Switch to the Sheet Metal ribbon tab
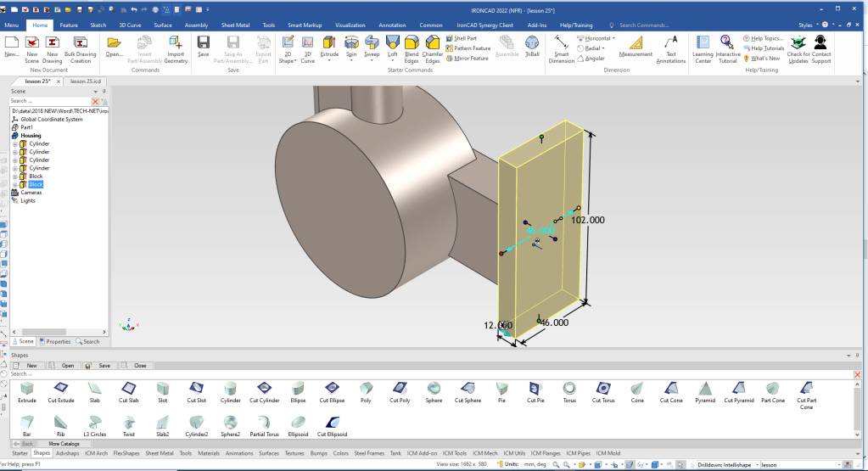868x471 pixels. point(235,25)
